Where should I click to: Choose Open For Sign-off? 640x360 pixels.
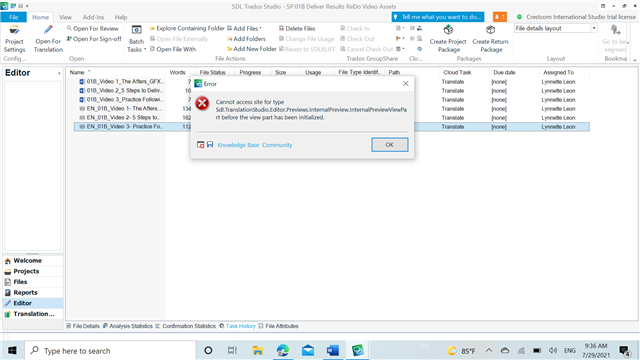(x=94, y=39)
